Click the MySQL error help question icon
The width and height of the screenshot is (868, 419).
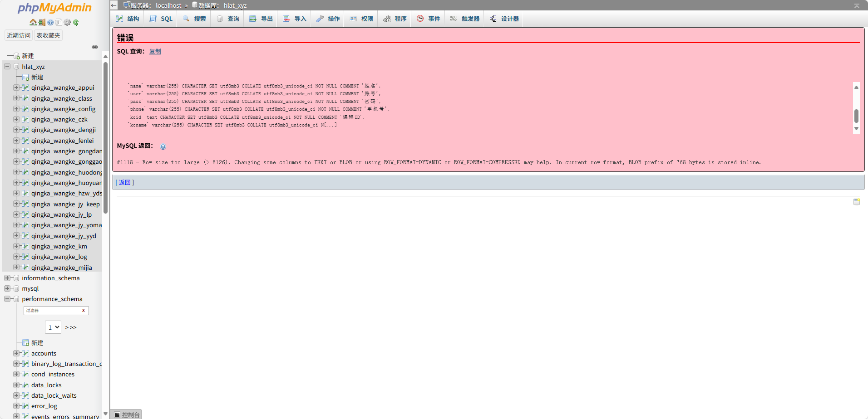click(163, 146)
